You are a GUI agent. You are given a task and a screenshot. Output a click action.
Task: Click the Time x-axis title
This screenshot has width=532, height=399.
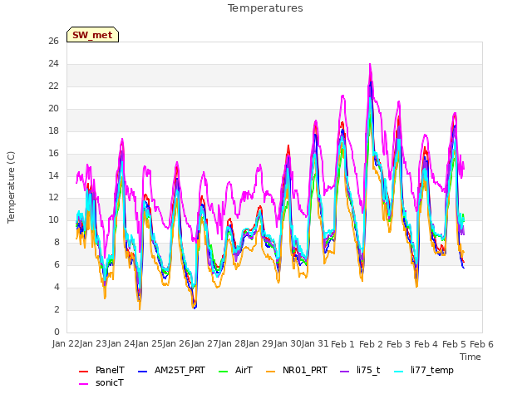(470, 357)
